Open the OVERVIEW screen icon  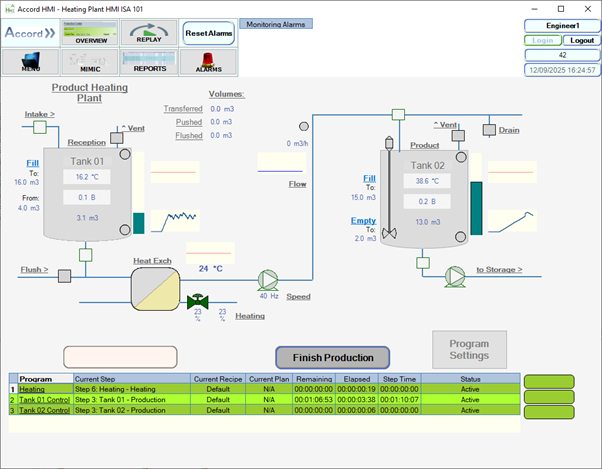(x=91, y=33)
